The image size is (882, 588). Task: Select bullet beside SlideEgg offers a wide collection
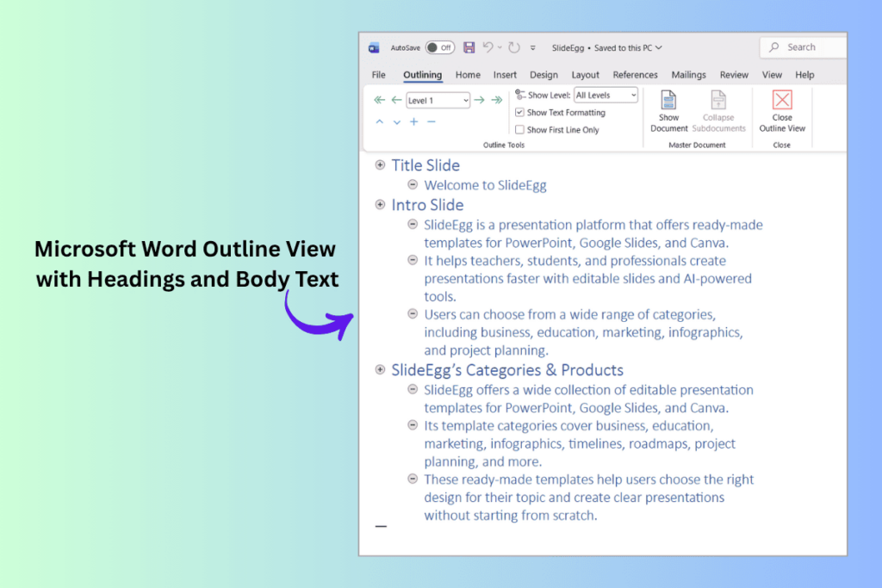click(413, 389)
